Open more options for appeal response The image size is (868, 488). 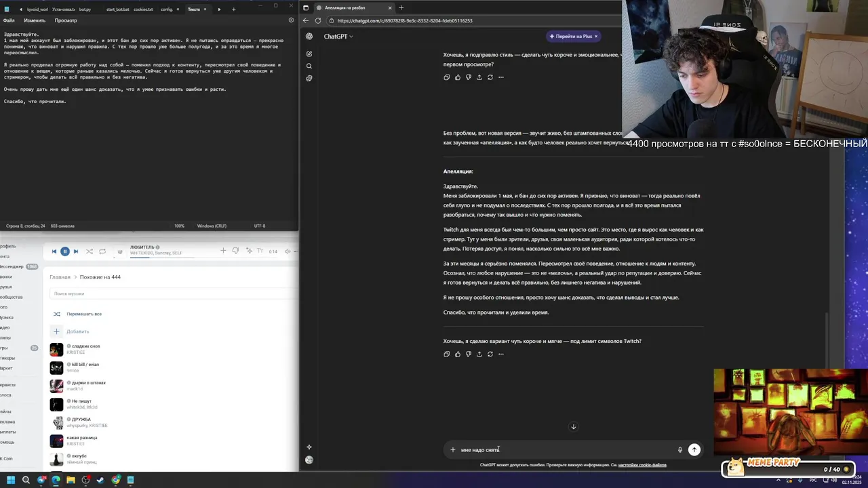[x=501, y=354]
